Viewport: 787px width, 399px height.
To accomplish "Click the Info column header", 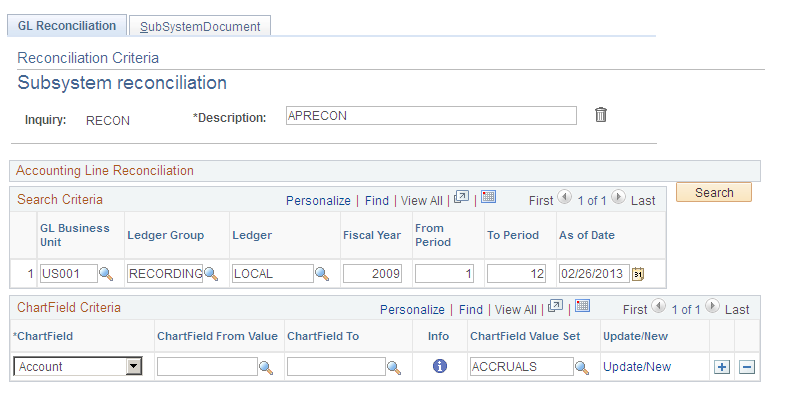I will (x=438, y=336).
